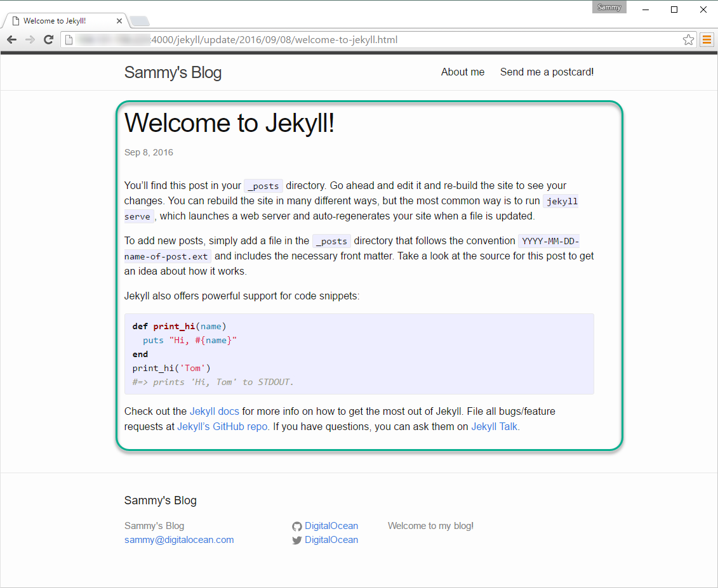Visit the Jekyll Talk link
The width and height of the screenshot is (718, 588).
point(494,426)
